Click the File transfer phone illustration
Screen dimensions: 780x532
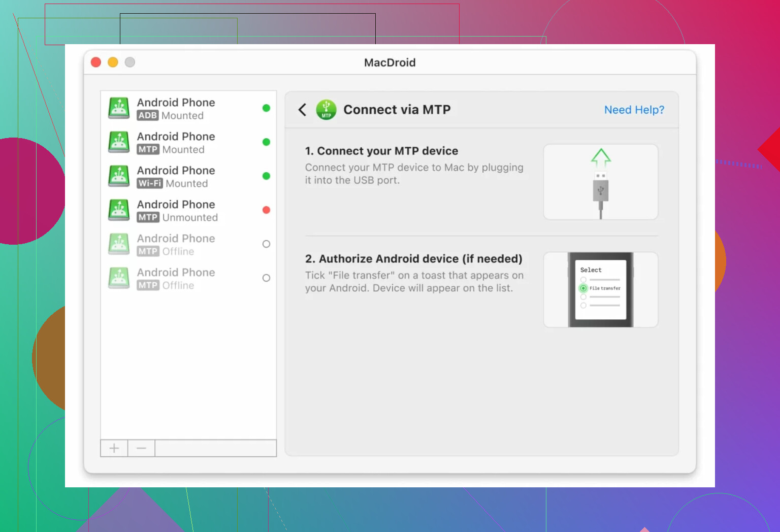pos(601,290)
